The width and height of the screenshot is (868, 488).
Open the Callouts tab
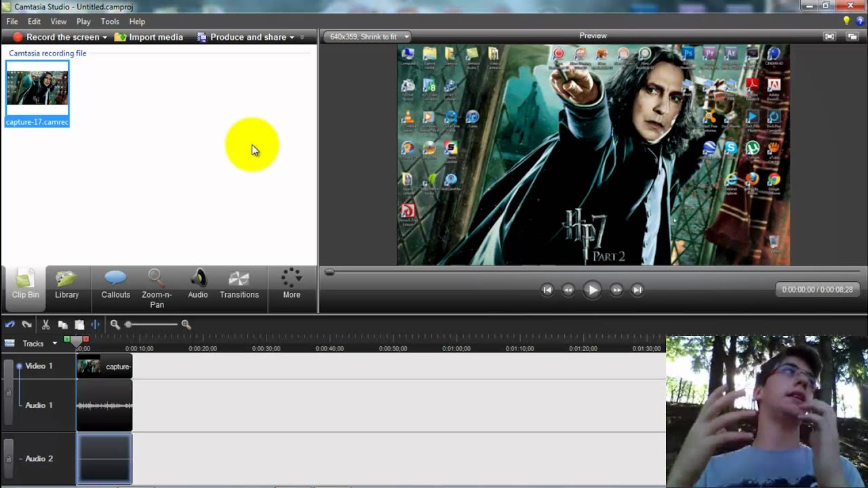pos(115,285)
